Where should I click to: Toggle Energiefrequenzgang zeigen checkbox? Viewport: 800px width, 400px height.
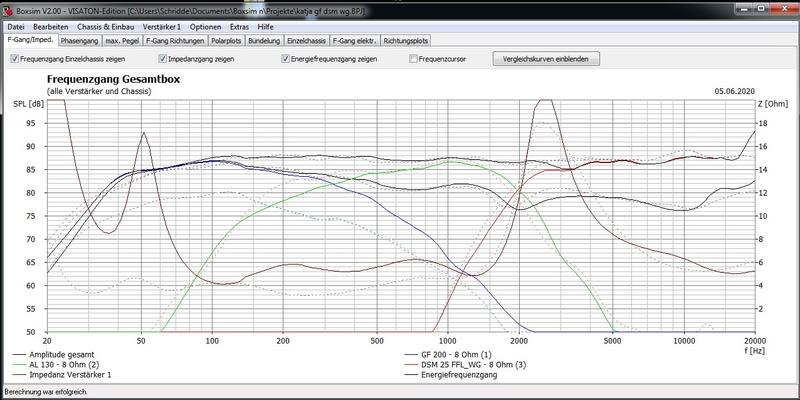pos(286,59)
